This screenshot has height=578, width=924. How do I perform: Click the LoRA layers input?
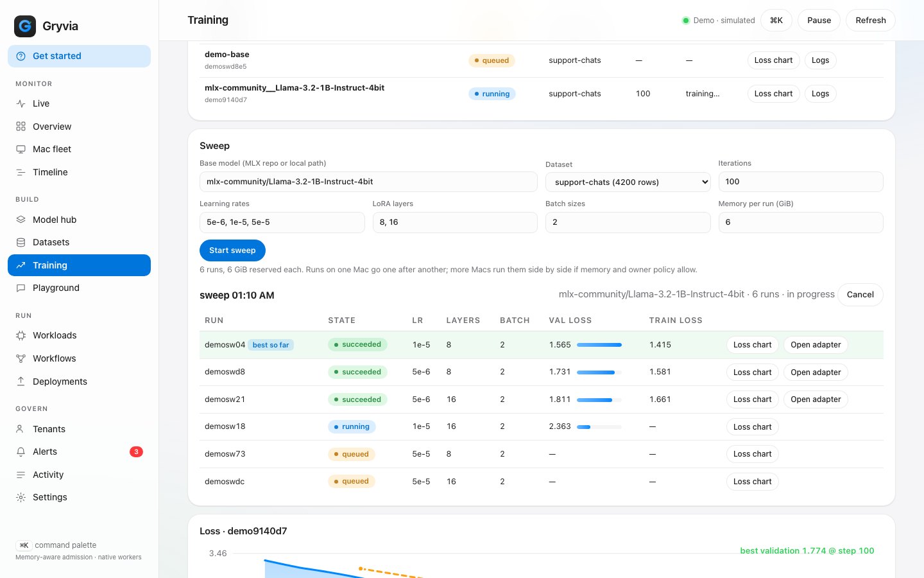455,222
